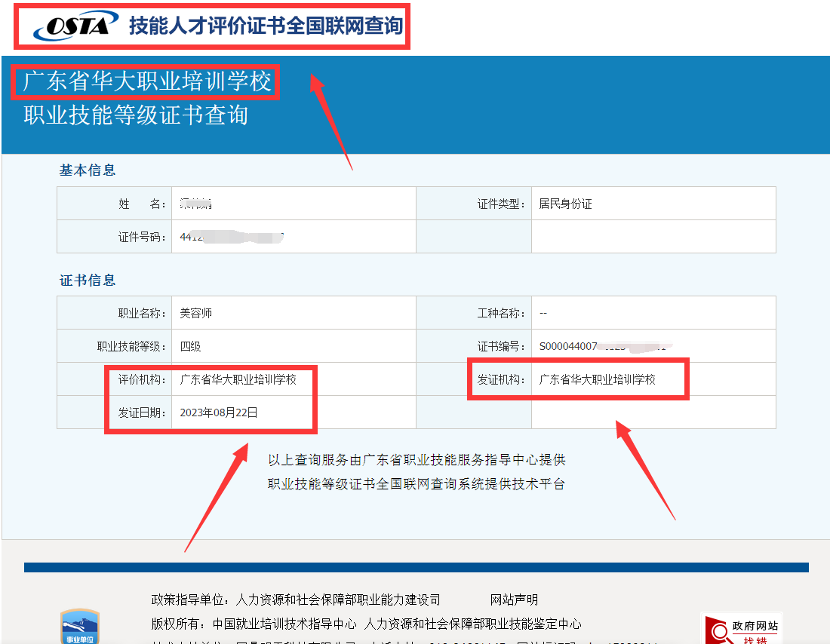Click the 工种名称 label

[x=501, y=313]
